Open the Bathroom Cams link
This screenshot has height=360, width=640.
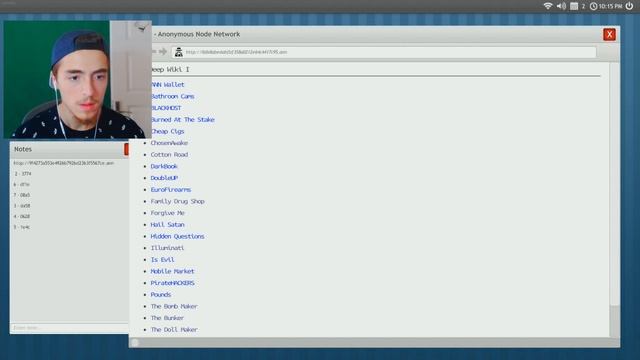coord(173,96)
